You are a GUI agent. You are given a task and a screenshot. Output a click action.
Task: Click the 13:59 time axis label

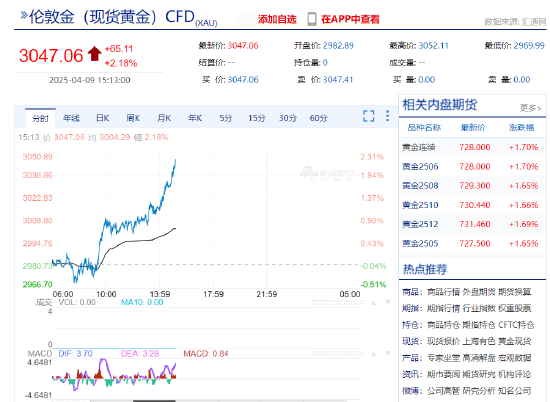coord(160,294)
